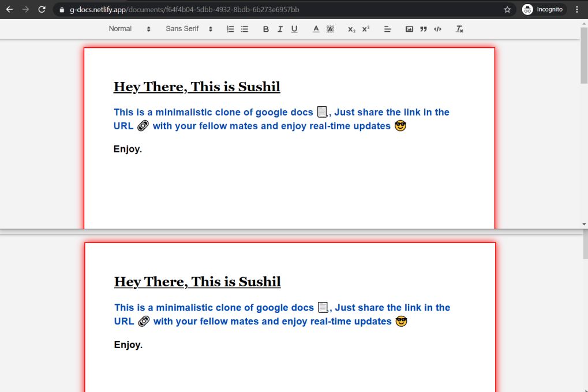The height and width of the screenshot is (392, 588).
Task: Apply subscript formatting
Action: [x=351, y=29]
